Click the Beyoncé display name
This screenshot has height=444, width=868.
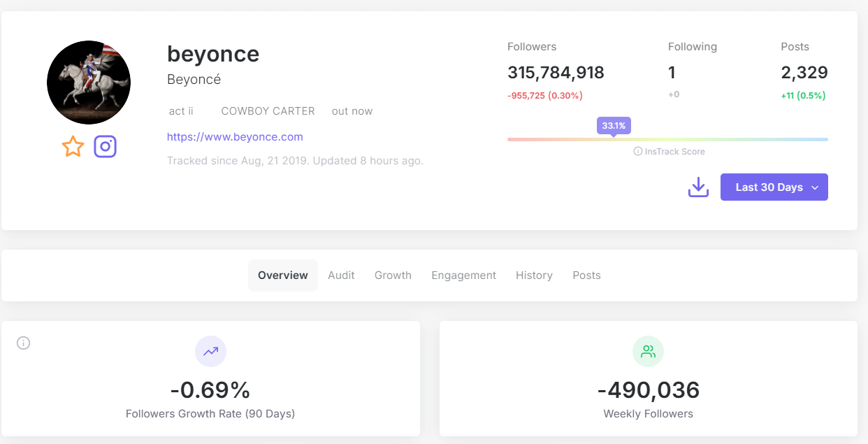194,80
